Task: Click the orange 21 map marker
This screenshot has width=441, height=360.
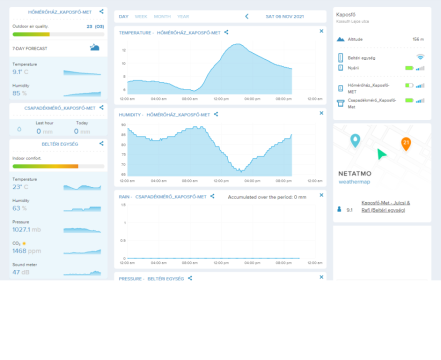Action: (406, 144)
